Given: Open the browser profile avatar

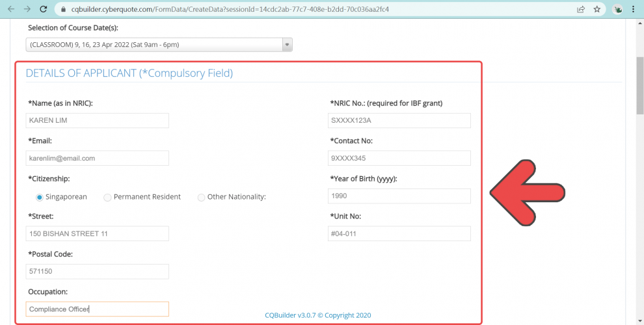Looking at the screenshot, I should tap(617, 10).
